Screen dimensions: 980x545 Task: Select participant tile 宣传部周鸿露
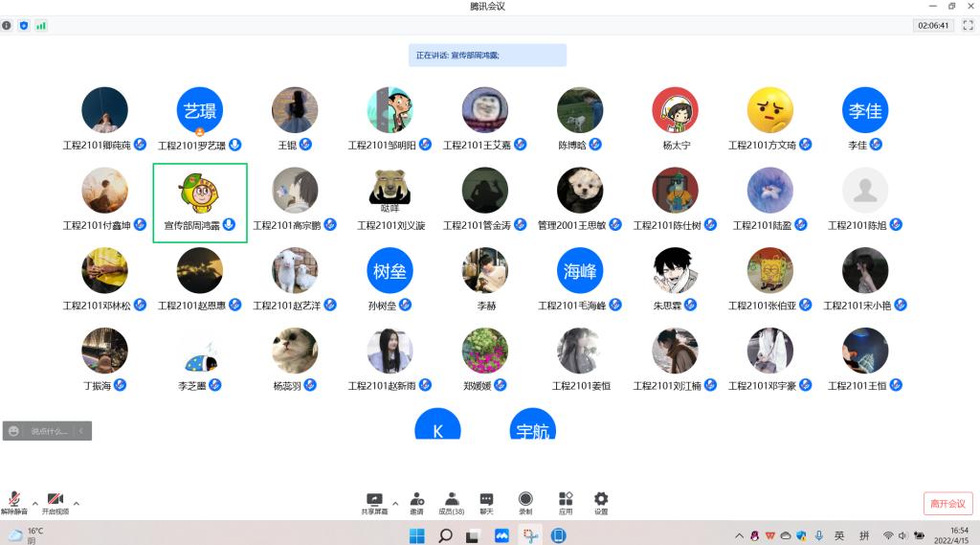point(200,202)
